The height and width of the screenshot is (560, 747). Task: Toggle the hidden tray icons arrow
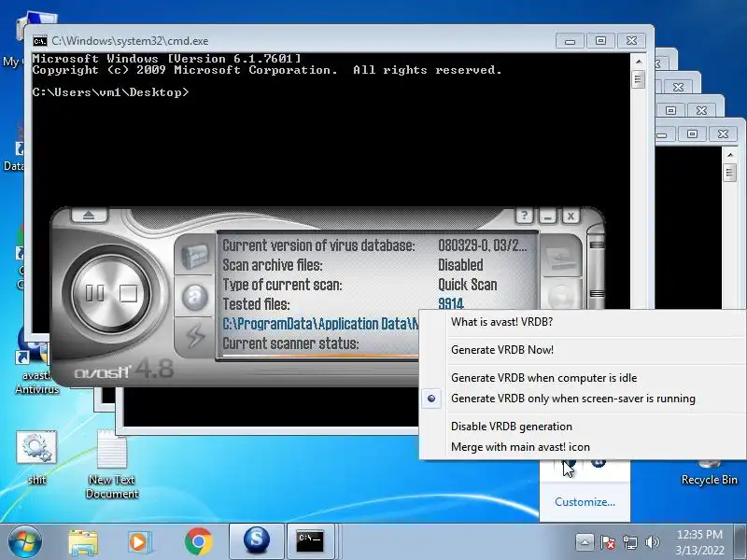pyautogui.click(x=585, y=541)
